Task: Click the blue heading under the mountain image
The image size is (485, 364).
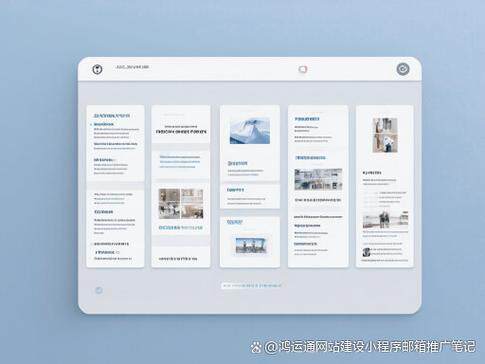Action: [238, 163]
